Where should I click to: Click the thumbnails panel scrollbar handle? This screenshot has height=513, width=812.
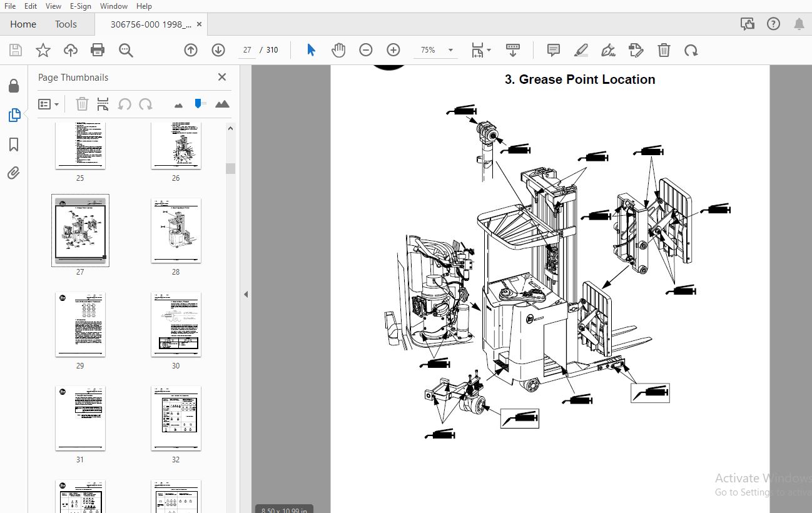(x=230, y=168)
